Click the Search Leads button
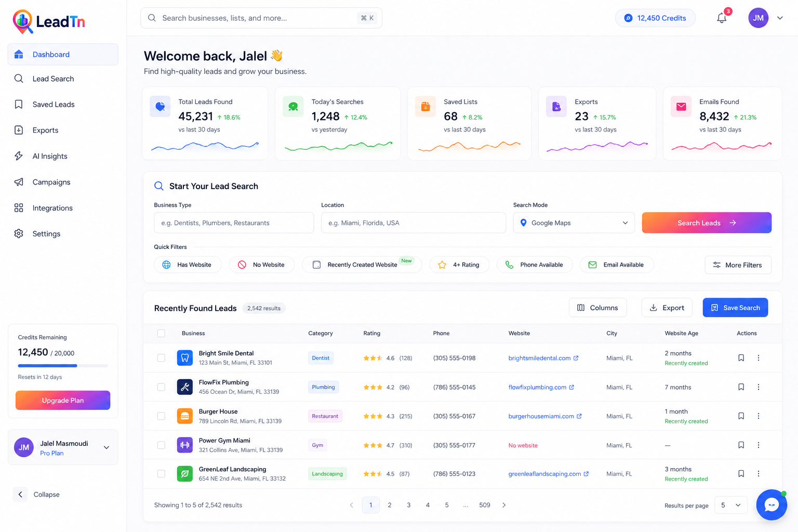The width and height of the screenshot is (798, 532). (x=707, y=223)
